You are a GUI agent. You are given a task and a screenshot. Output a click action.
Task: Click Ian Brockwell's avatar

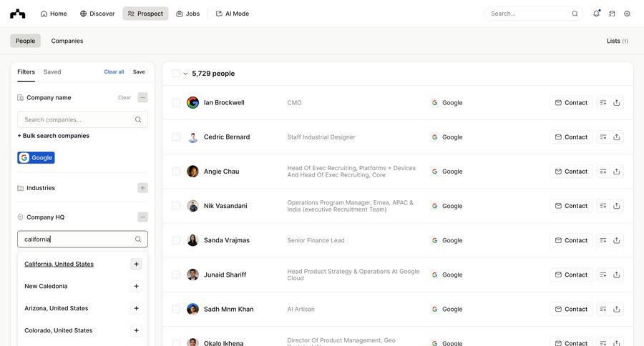point(192,103)
